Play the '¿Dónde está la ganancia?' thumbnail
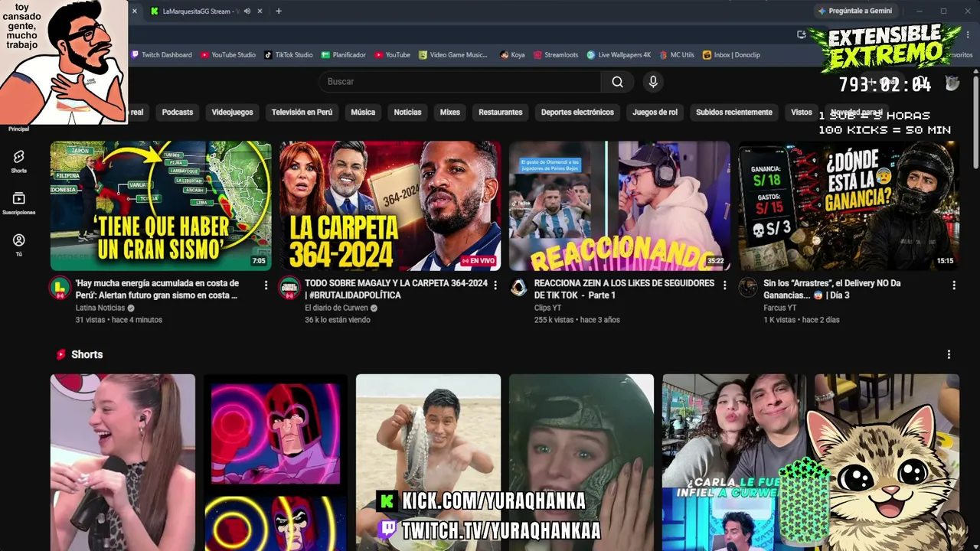This screenshot has width=980, height=551. click(849, 205)
